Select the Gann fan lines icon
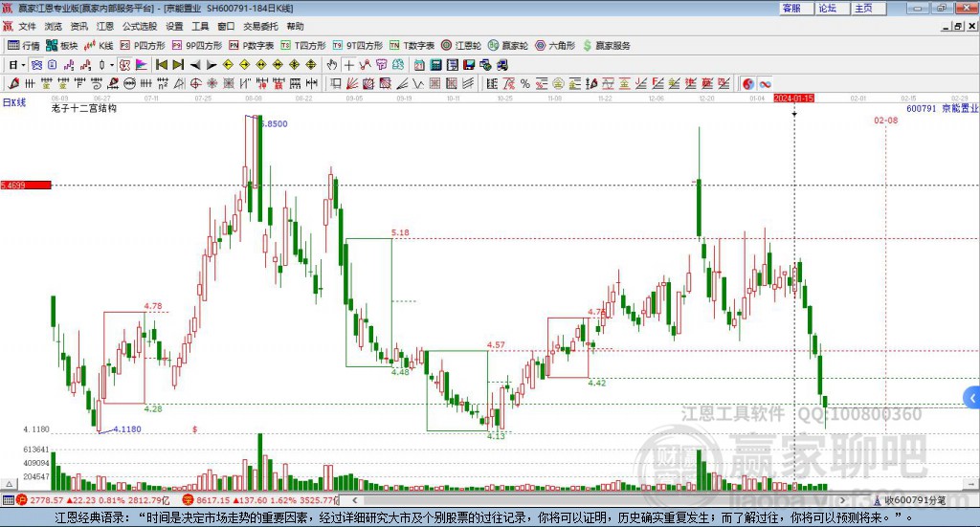Viewport: 980px width, 527px height. [x=352, y=83]
